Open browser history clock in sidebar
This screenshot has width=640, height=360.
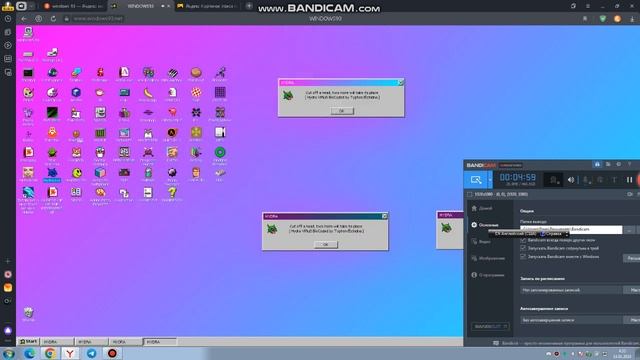8,19
